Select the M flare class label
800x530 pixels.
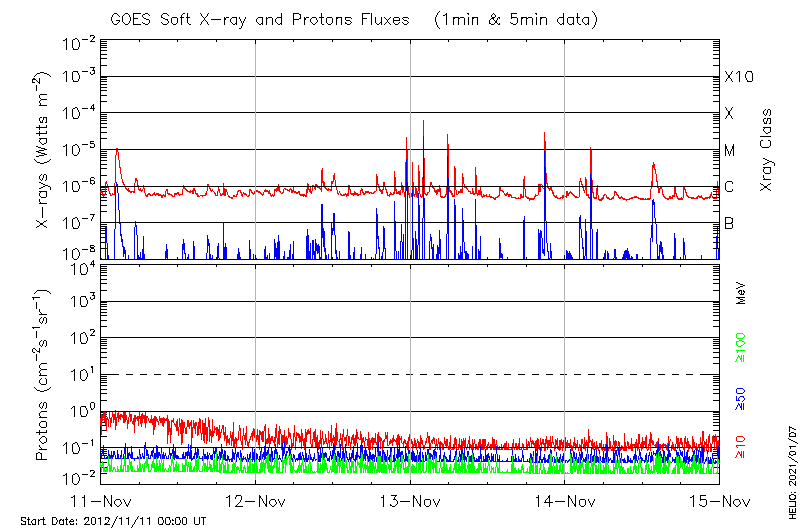[x=730, y=151]
